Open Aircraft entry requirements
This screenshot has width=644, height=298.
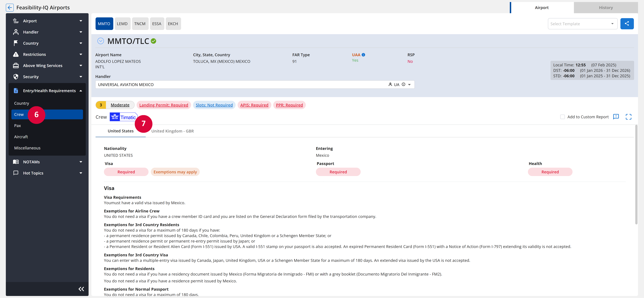(47, 137)
